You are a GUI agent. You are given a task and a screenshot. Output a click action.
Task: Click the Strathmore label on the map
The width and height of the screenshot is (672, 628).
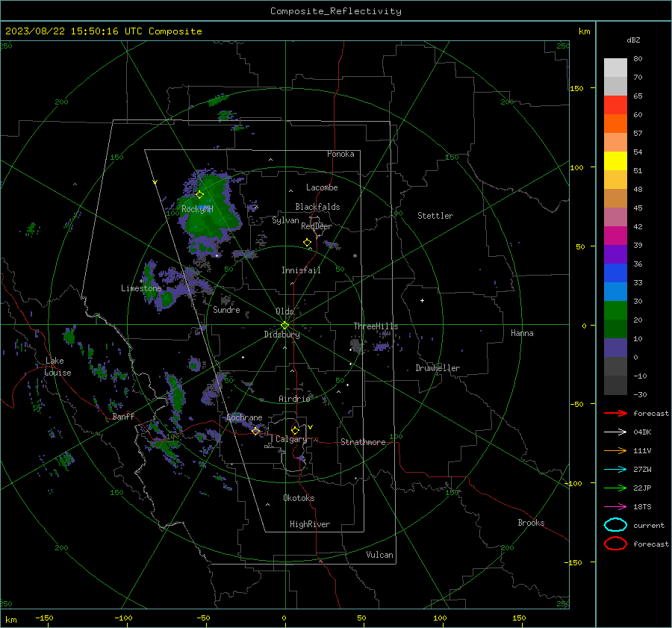point(363,442)
